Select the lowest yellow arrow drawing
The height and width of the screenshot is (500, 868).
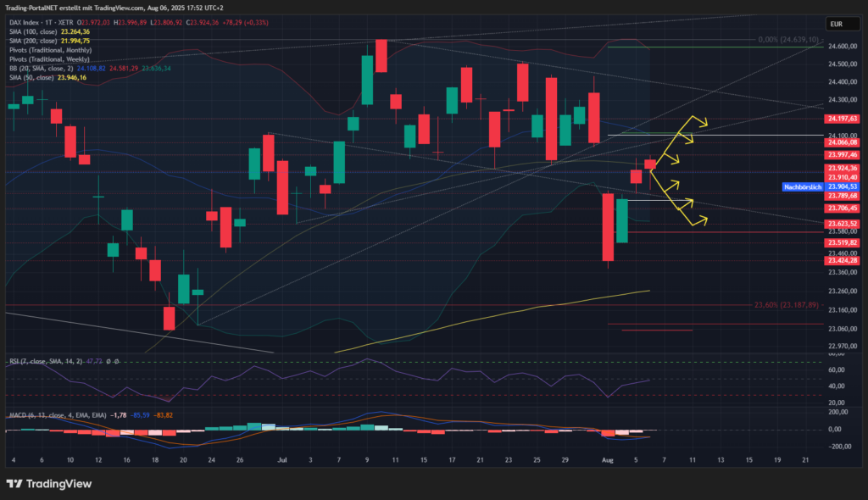(x=697, y=220)
